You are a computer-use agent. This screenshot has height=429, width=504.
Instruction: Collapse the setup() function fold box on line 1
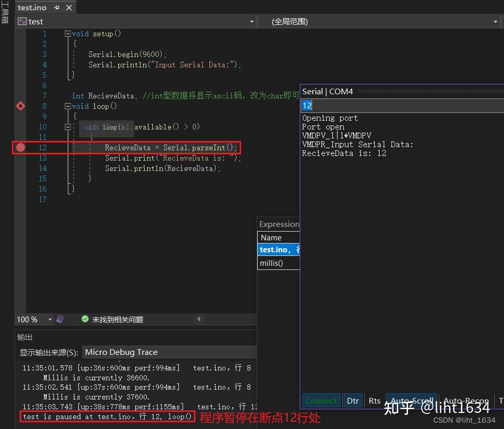[67, 33]
